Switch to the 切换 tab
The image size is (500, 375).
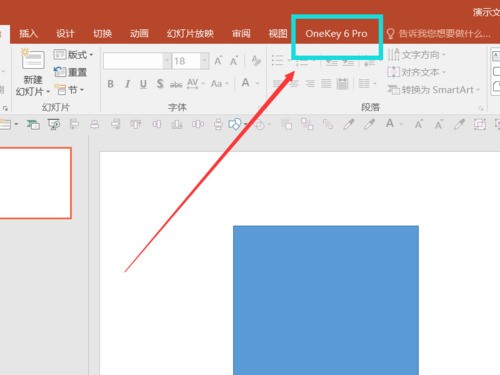pyautogui.click(x=102, y=34)
